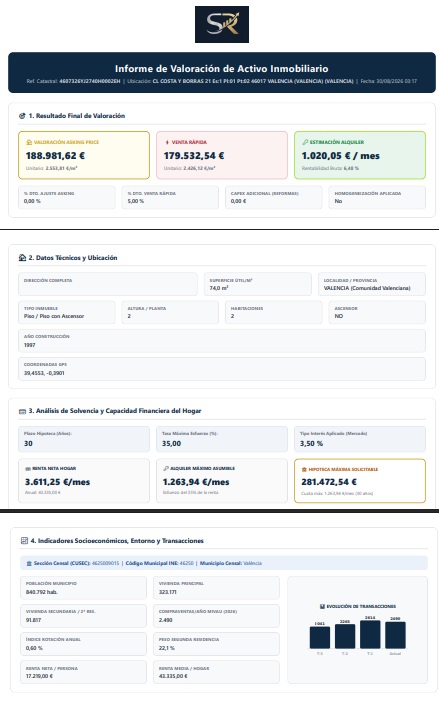Image resolution: width=439 pixels, height=703 pixels.
Task: Click the T-1 transactions bar
Action: (370, 634)
